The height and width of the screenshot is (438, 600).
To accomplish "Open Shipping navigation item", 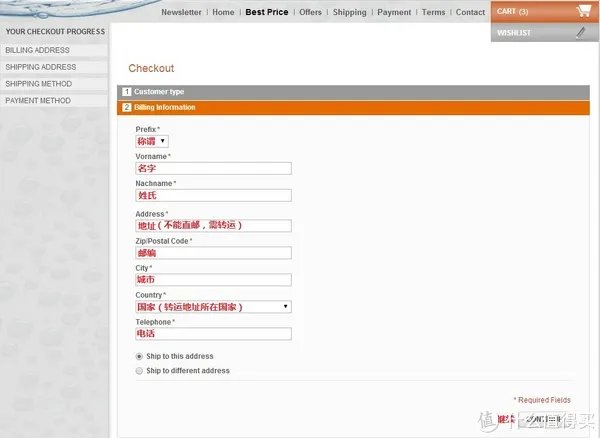I will click(349, 12).
